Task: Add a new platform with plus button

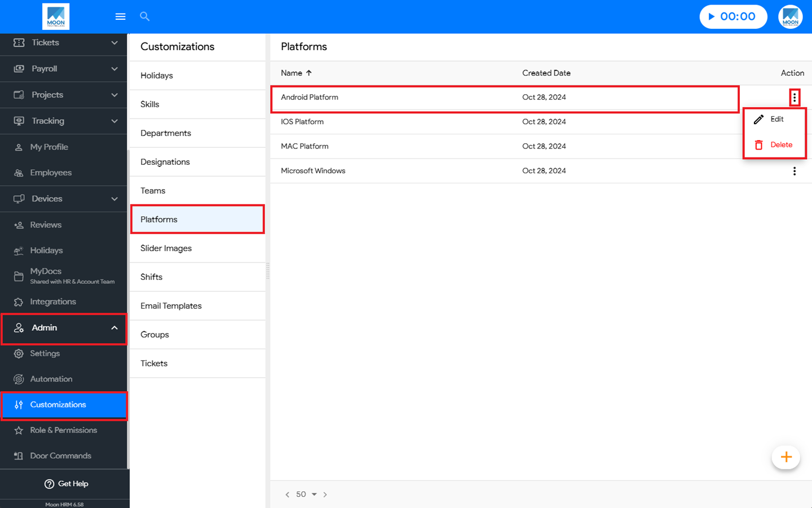Action: (x=786, y=457)
